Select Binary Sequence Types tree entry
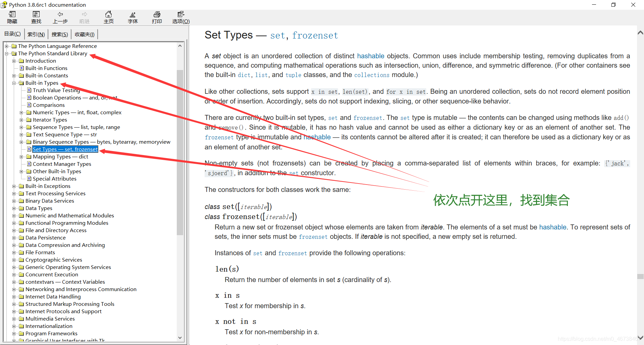The image size is (644, 345). (x=102, y=142)
